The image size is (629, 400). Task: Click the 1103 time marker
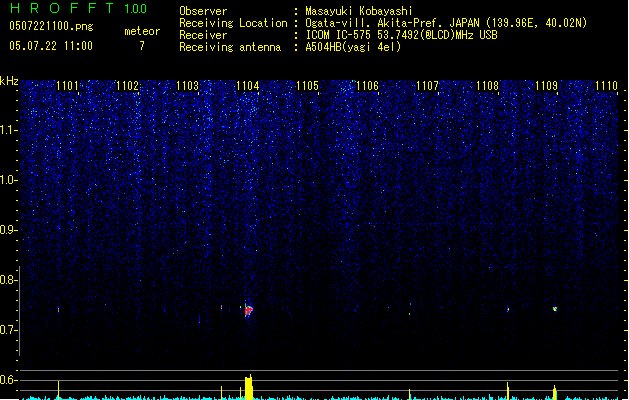click(187, 86)
